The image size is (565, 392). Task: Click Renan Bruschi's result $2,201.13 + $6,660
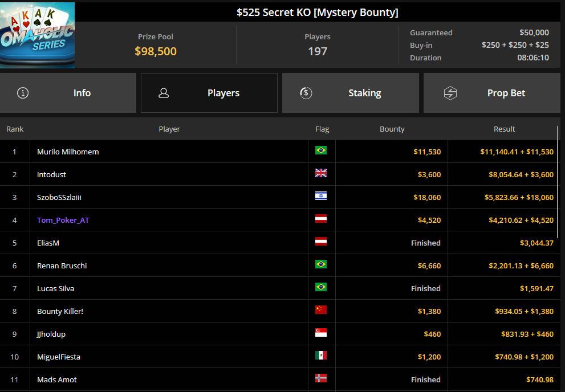point(521,266)
